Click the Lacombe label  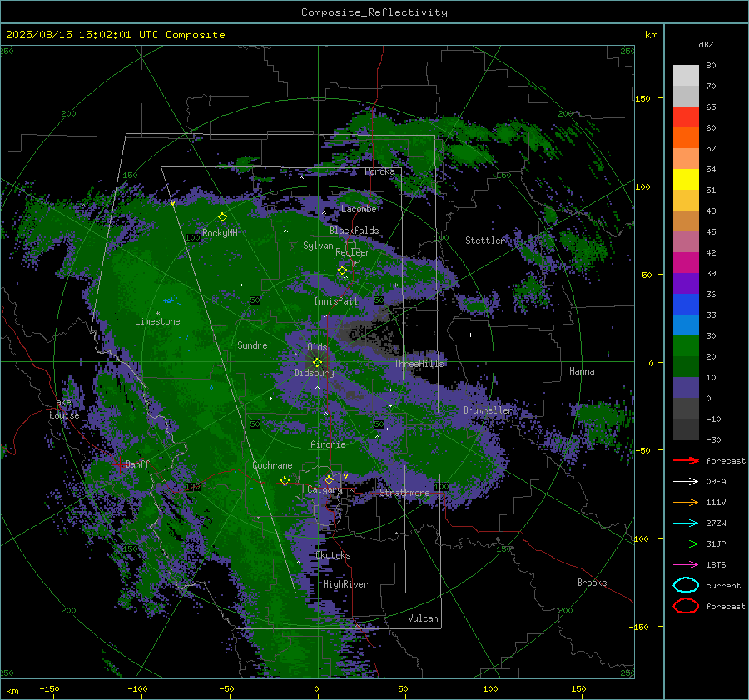[x=359, y=209]
